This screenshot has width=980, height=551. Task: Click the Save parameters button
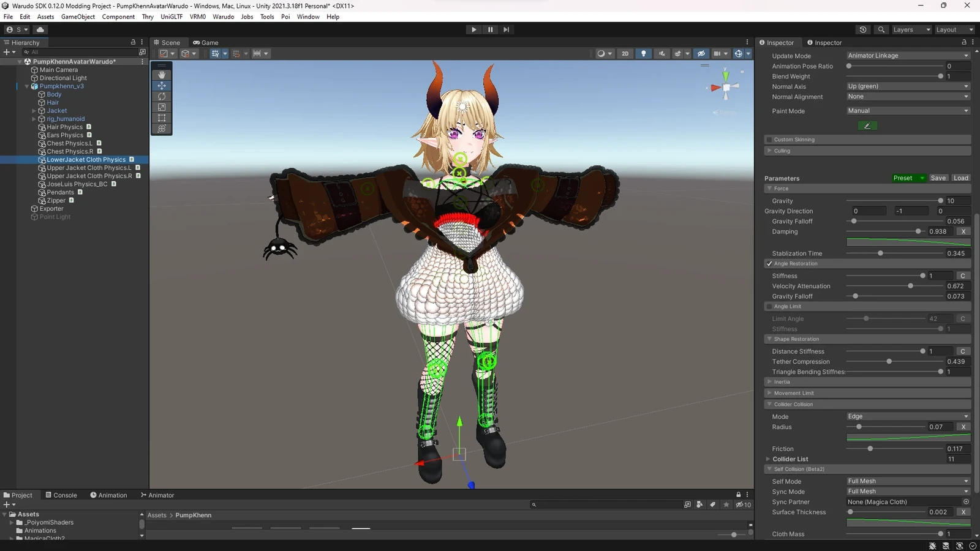coord(938,178)
